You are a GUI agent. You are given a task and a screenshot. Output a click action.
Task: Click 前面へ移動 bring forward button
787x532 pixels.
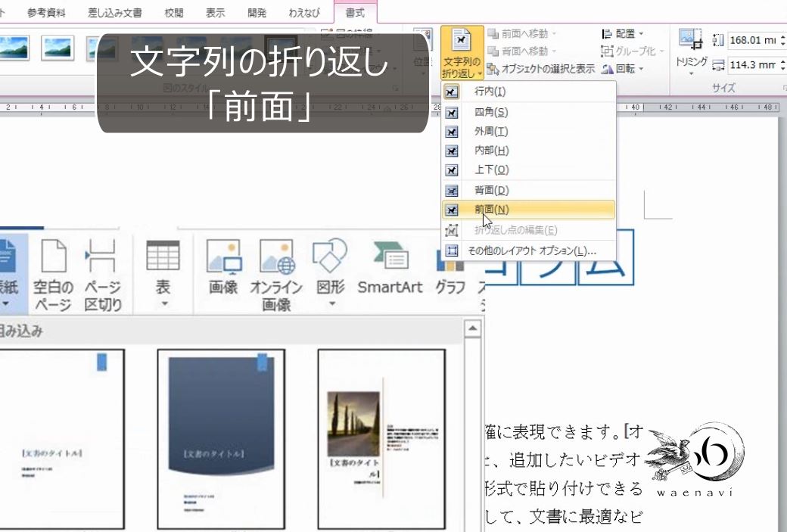[x=518, y=33]
